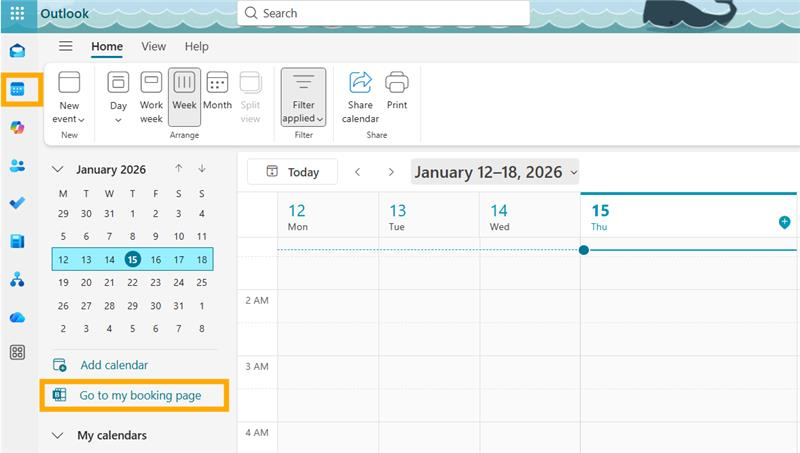Select the 13 Tue column header
This screenshot has width=800, height=453.
pos(429,217)
